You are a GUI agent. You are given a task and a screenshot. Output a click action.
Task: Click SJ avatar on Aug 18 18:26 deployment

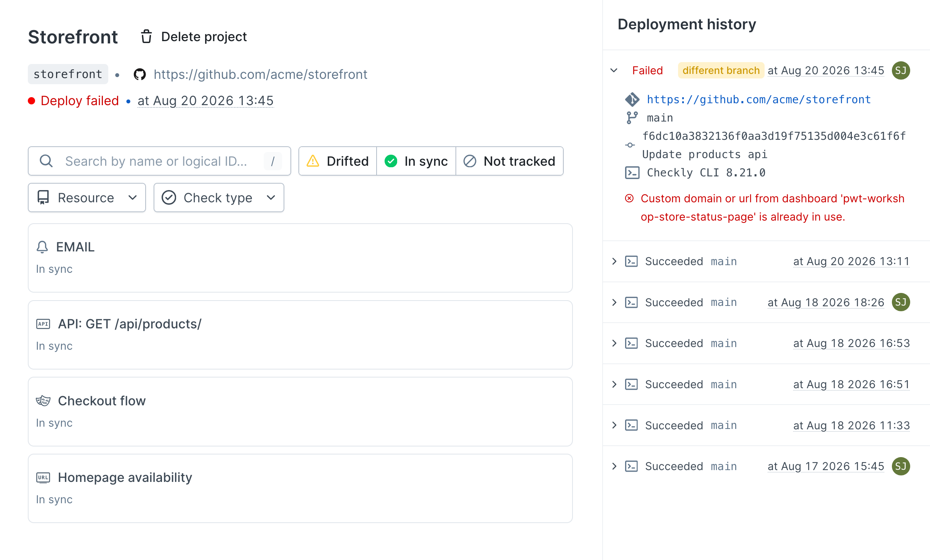tap(901, 302)
